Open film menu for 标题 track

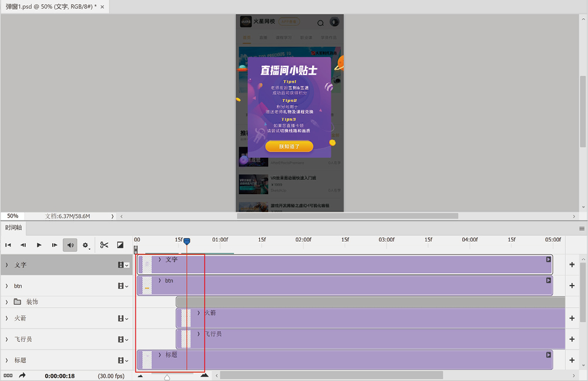pos(124,360)
